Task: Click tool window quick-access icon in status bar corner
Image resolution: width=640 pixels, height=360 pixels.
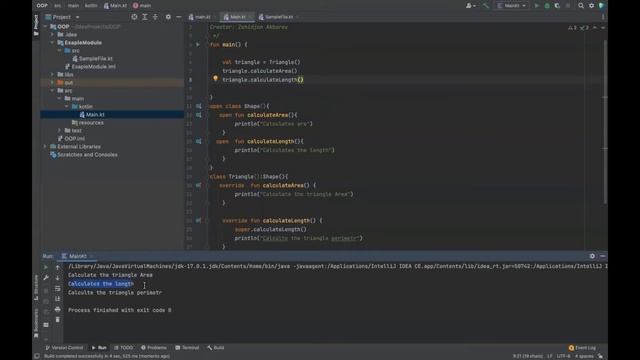Action: point(37,356)
